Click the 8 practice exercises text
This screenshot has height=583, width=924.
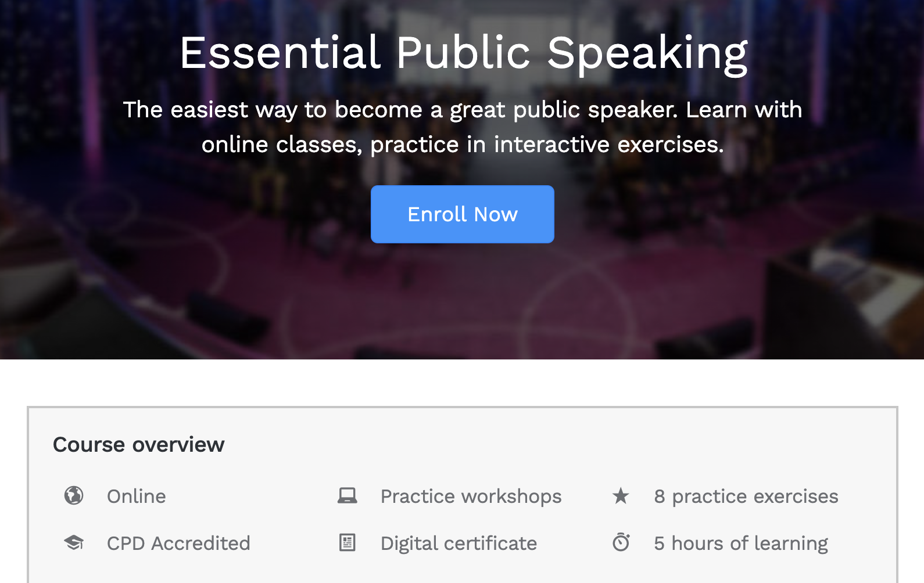pos(746,496)
